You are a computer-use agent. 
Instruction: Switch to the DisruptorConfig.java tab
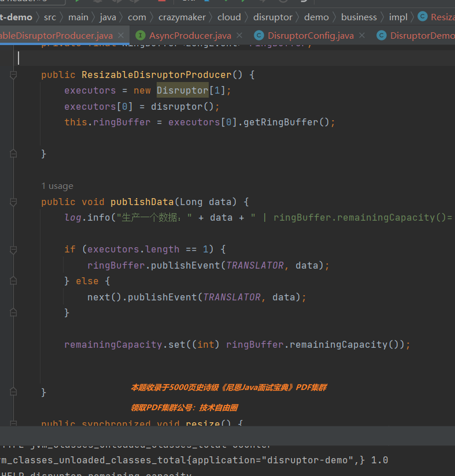(310, 35)
